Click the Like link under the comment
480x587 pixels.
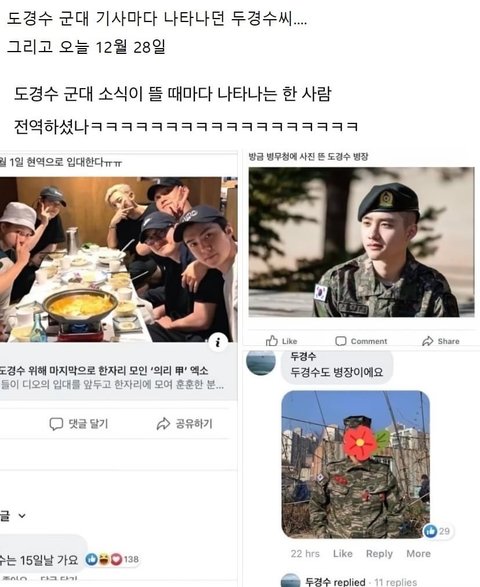(x=343, y=553)
